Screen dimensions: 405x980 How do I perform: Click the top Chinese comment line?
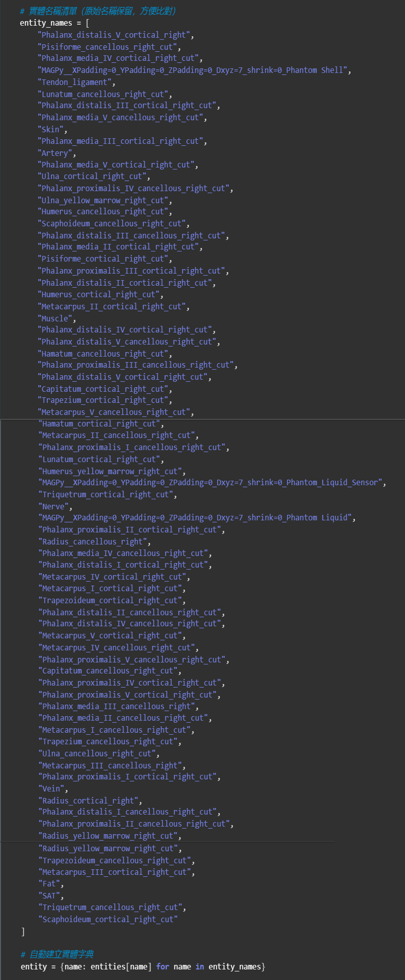point(98,11)
